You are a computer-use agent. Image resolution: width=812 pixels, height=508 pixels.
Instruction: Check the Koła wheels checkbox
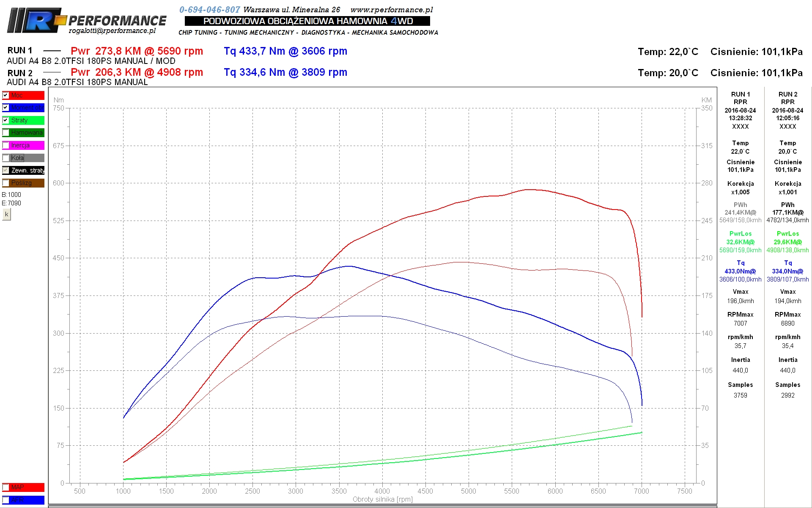pos(5,158)
